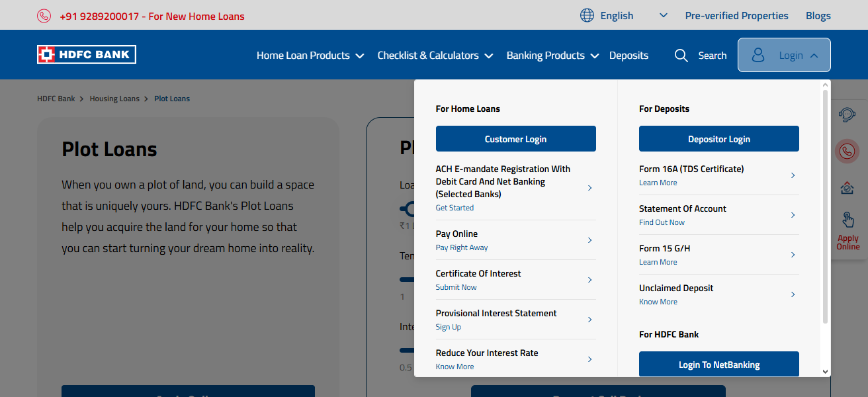This screenshot has width=868, height=397.
Task: Click the call icon in right sidebar
Action: point(847,151)
